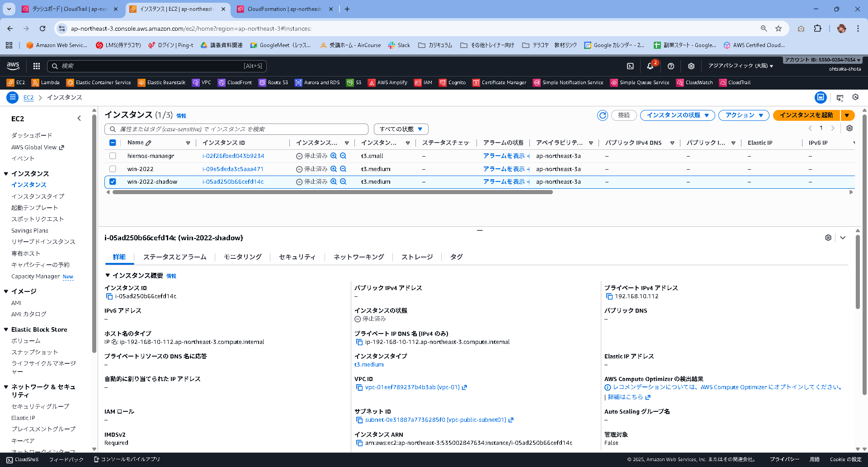Viewport: 868px width, 467px height.
Task: Refresh the instances list
Action: 603,115
